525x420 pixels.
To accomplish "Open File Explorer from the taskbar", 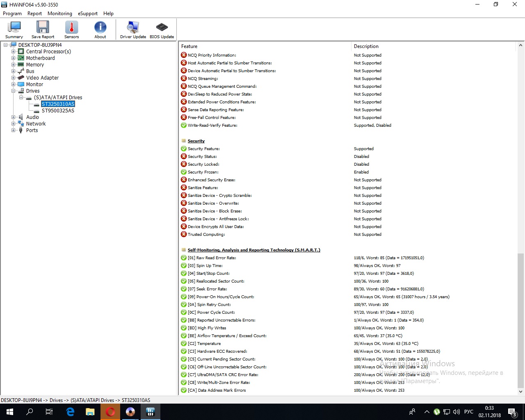I will (90, 412).
